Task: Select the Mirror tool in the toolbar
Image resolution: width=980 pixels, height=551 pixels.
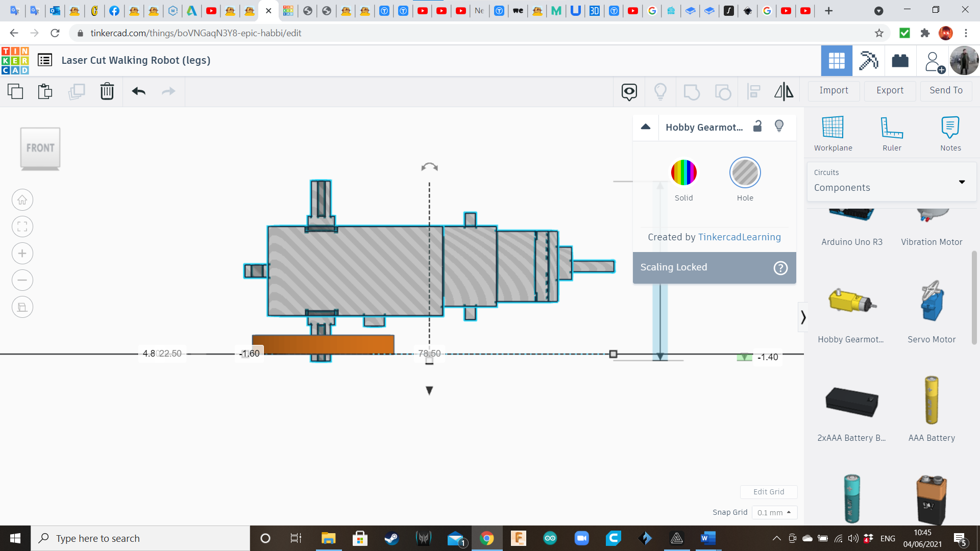Action: pos(784,91)
